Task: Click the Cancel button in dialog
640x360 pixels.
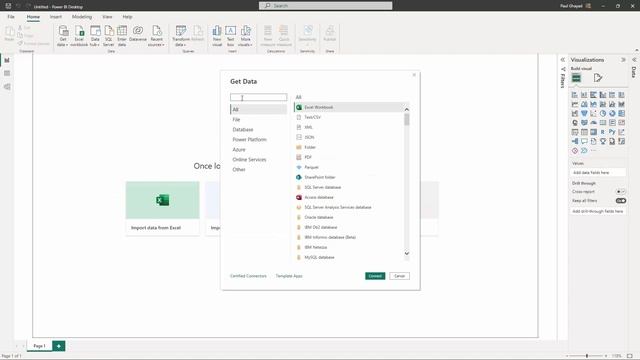Action: coord(399,276)
